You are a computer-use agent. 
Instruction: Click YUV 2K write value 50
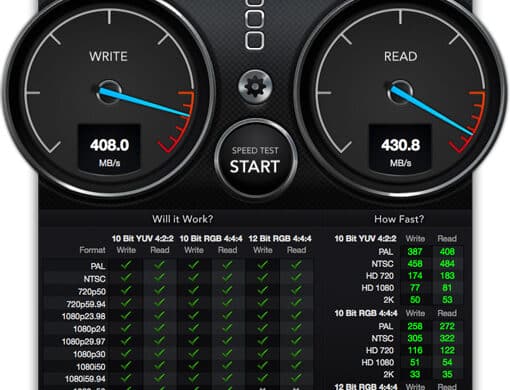(x=415, y=300)
